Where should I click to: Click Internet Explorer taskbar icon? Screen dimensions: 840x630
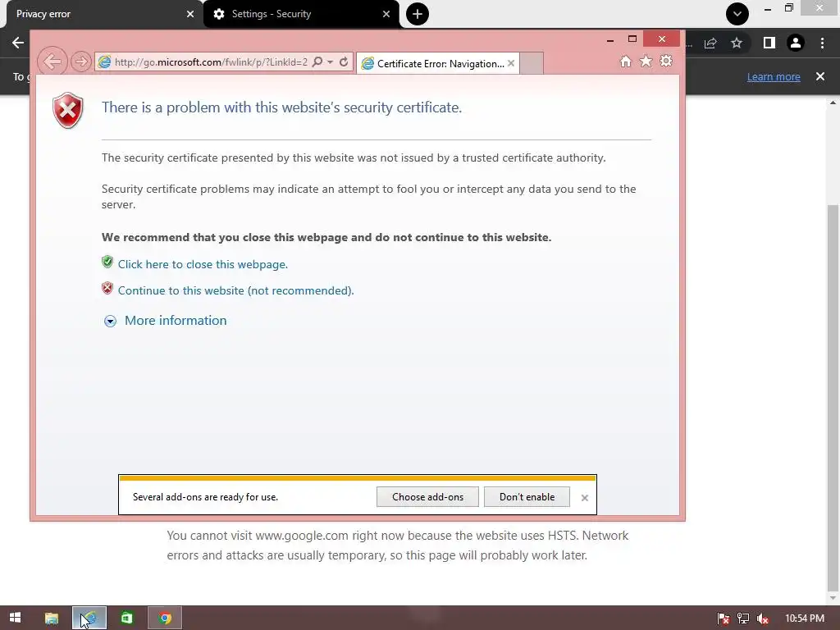pyautogui.click(x=89, y=619)
